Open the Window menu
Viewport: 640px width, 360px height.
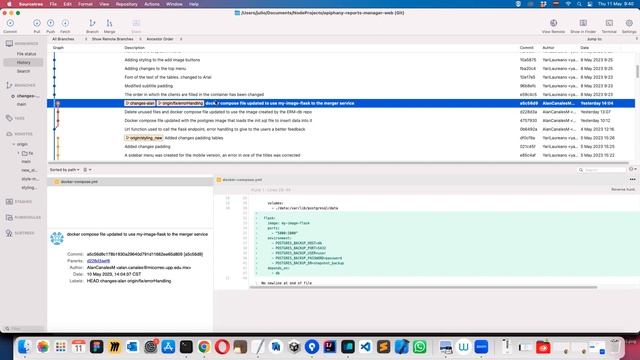coord(174,4)
